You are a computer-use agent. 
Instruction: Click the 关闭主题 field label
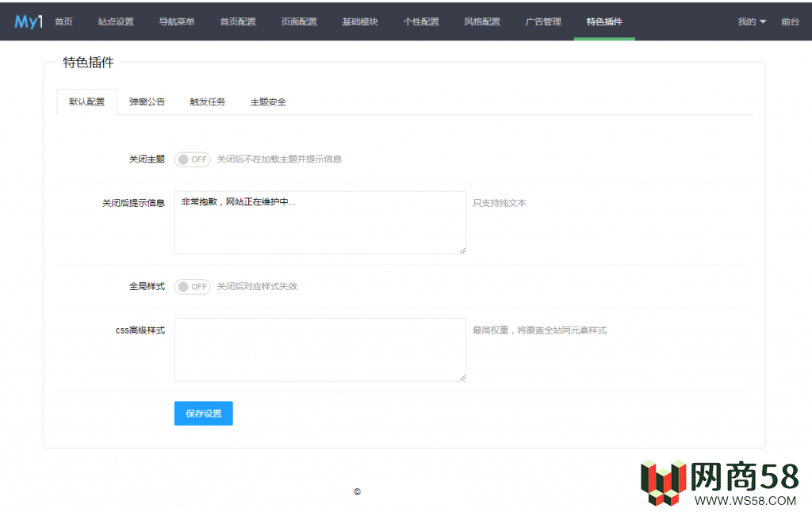coord(147,159)
